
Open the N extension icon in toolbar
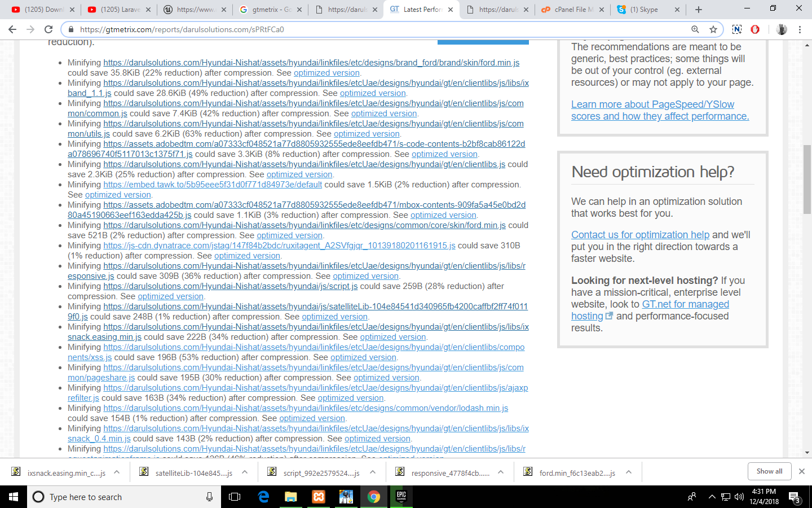coord(737,29)
